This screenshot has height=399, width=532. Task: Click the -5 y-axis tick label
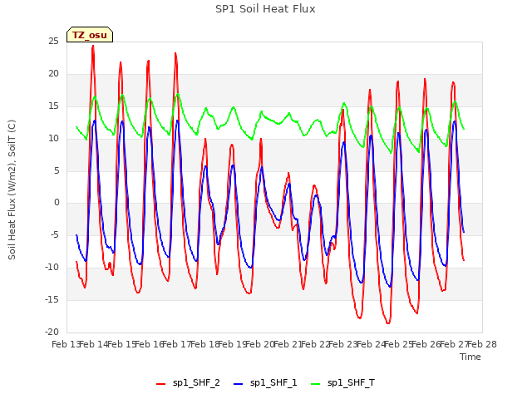click(x=53, y=234)
